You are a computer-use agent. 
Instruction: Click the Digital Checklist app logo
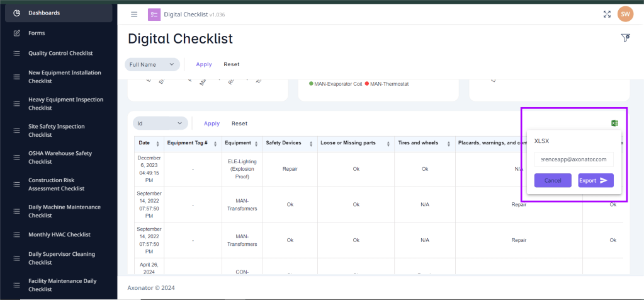(x=154, y=14)
